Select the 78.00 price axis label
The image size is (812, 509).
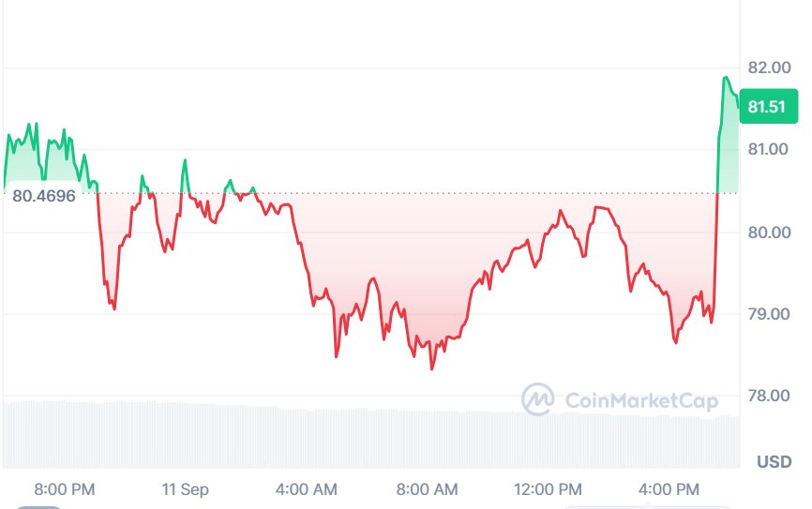click(770, 396)
